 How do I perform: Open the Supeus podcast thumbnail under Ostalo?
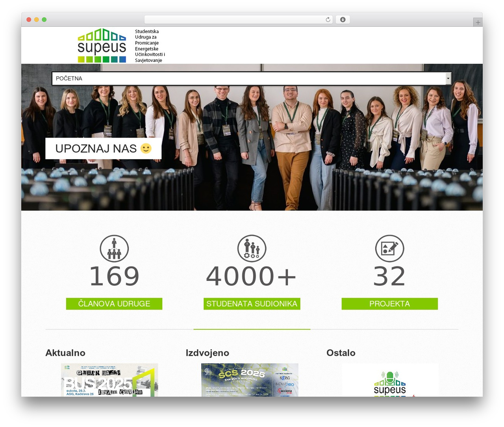click(390, 380)
